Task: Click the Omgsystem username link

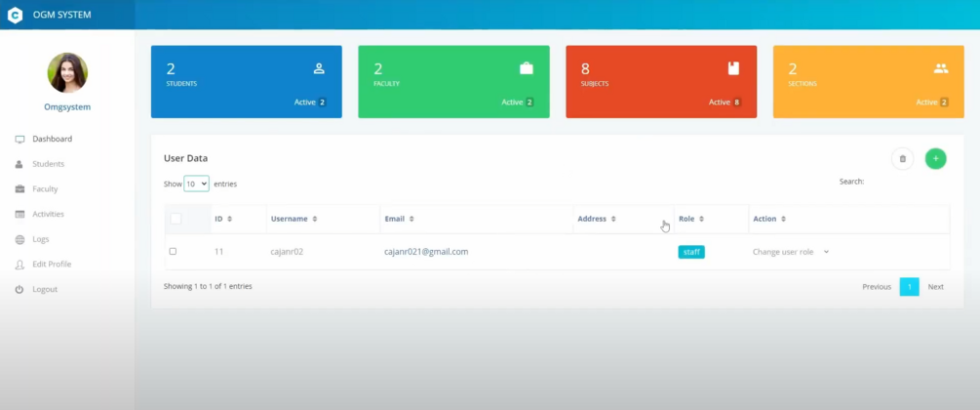Action: tap(67, 107)
